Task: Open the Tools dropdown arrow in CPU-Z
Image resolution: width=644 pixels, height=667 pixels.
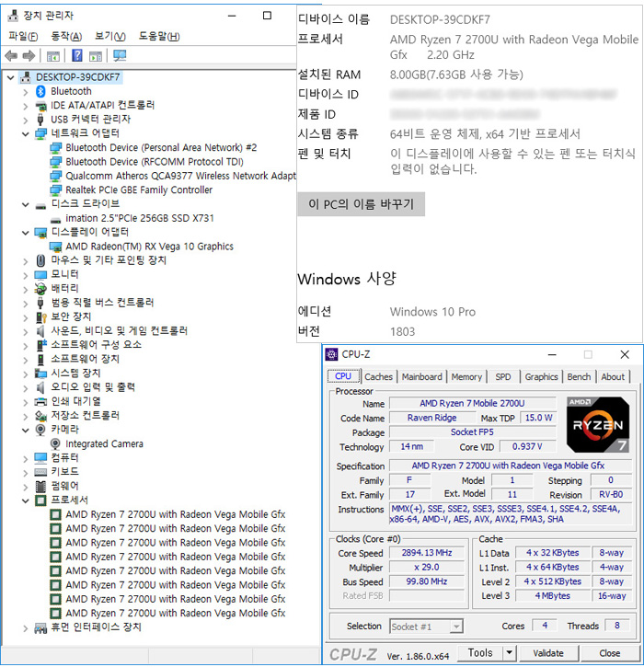Action: click(x=509, y=652)
